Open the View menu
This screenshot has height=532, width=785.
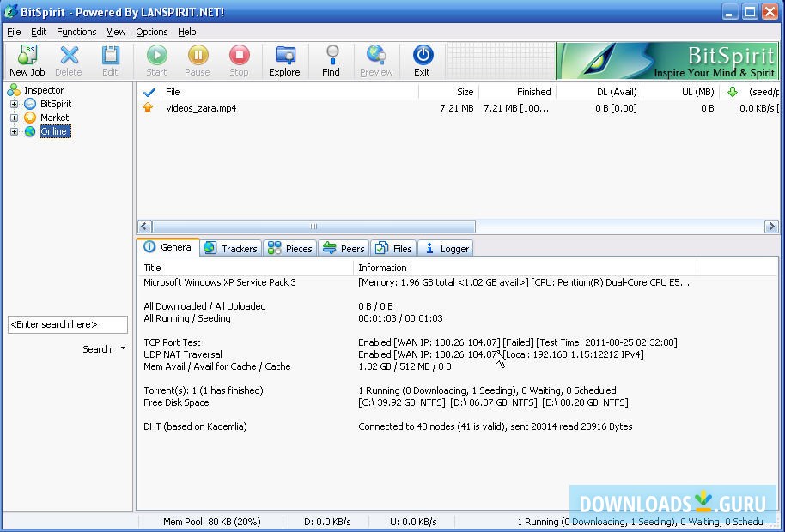(x=116, y=32)
